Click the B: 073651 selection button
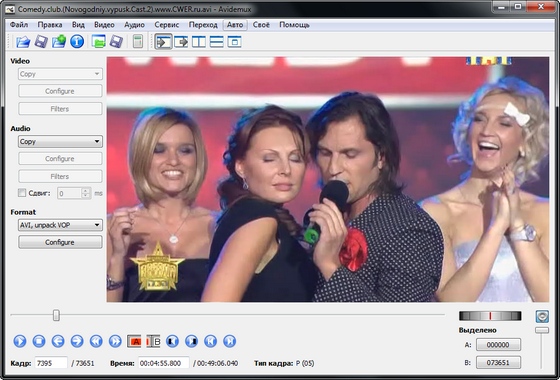560x380 pixels. coord(498,363)
